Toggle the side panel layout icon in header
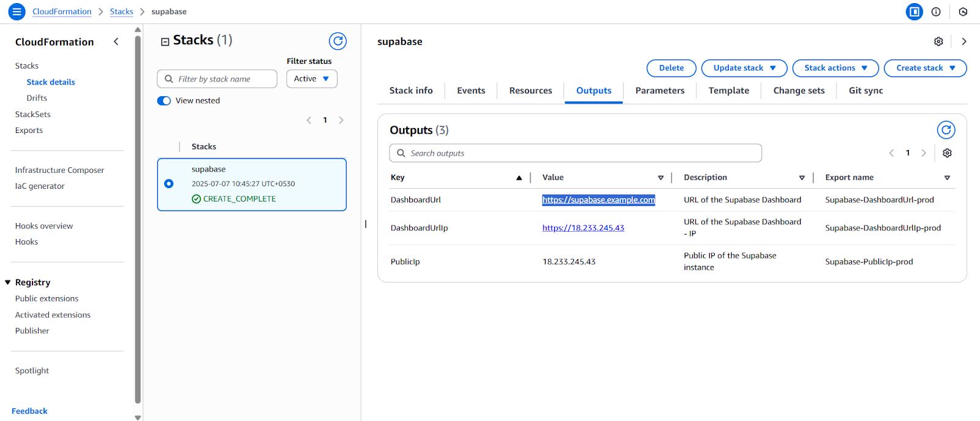 pos(914,12)
